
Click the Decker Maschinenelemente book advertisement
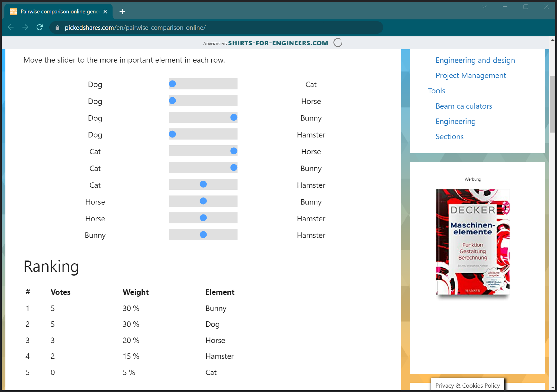pos(472,242)
